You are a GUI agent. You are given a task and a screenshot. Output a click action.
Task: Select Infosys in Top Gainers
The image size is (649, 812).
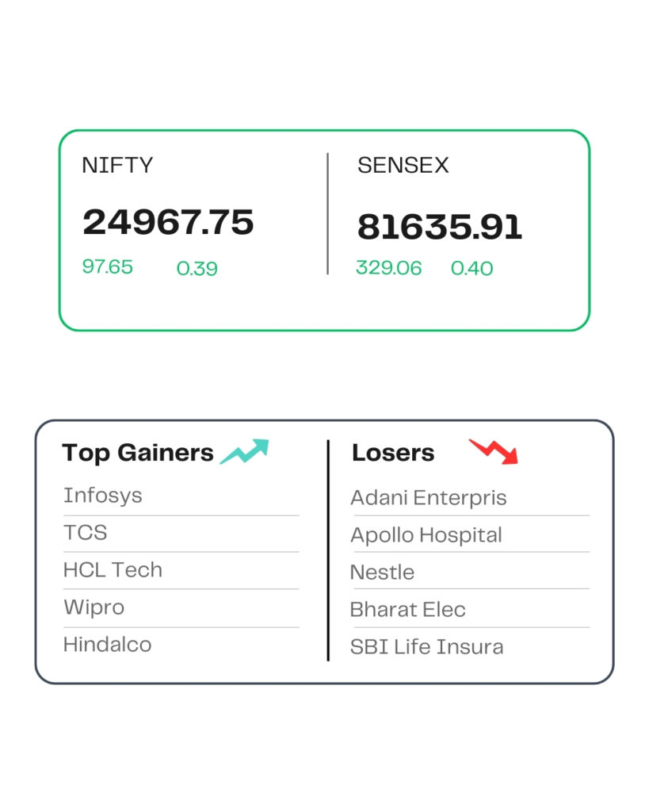102,496
